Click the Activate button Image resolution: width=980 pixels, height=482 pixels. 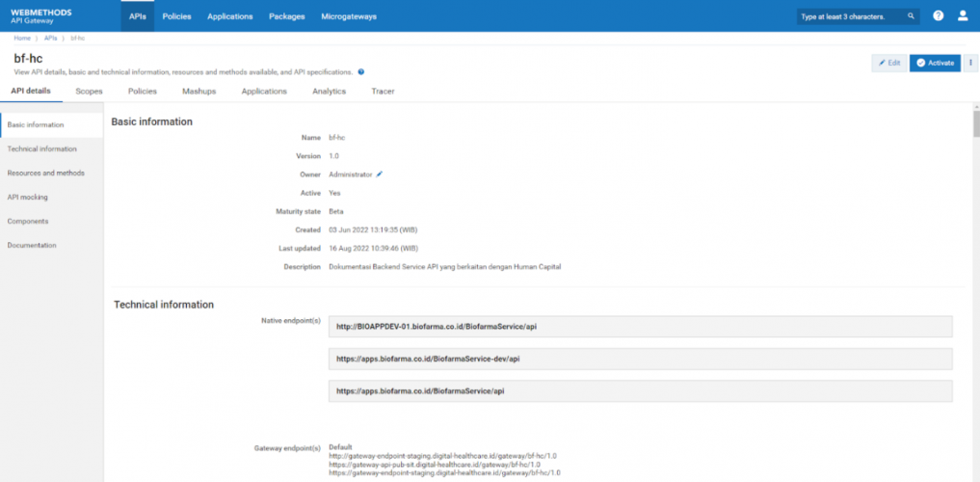coord(935,63)
